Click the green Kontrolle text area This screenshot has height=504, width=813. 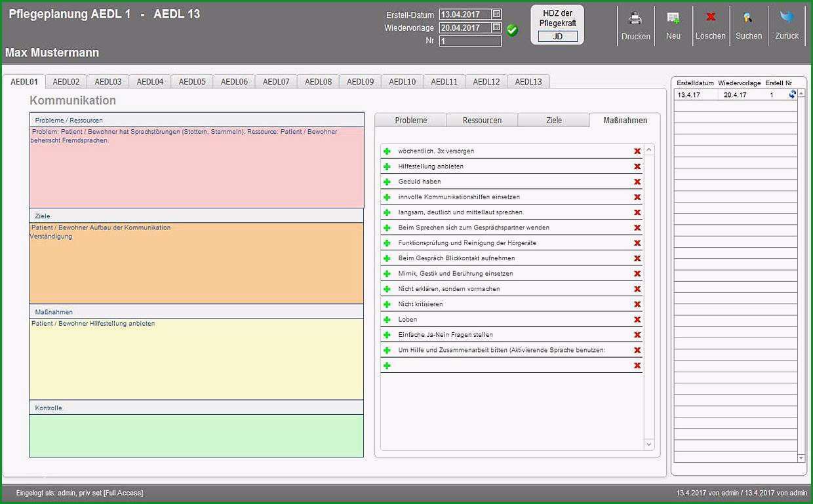tap(197, 435)
